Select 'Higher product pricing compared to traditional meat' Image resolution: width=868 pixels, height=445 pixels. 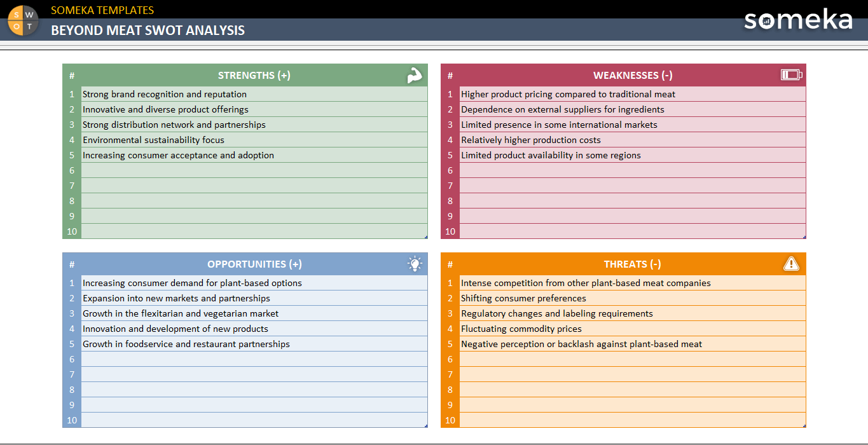click(633, 94)
